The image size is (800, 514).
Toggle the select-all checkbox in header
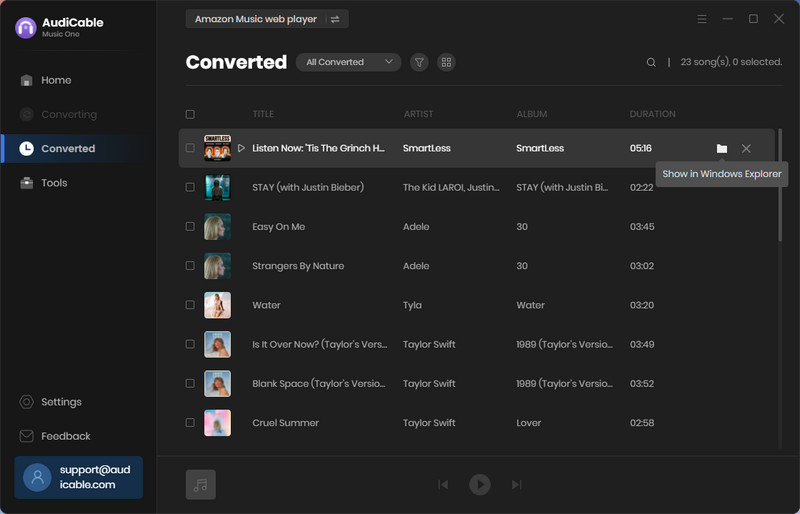(190, 114)
